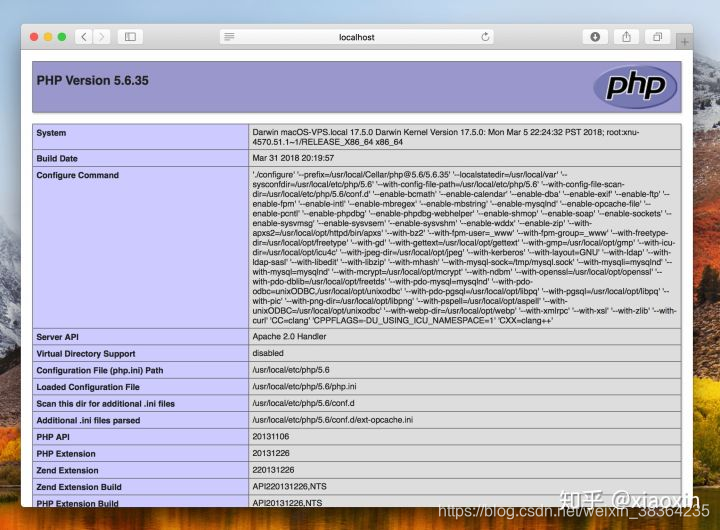
Task: Select the PHP Extension label
Action: (x=66, y=453)
